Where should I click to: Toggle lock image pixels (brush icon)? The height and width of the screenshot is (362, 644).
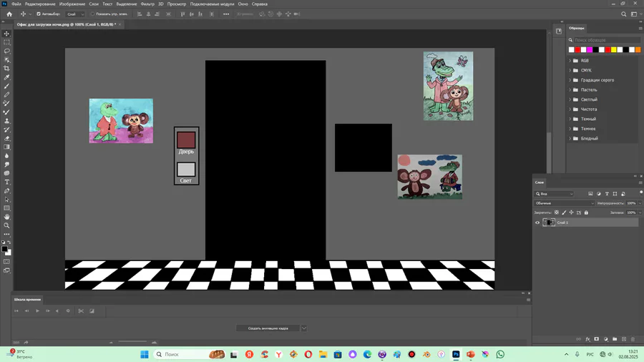coord(564,212)
